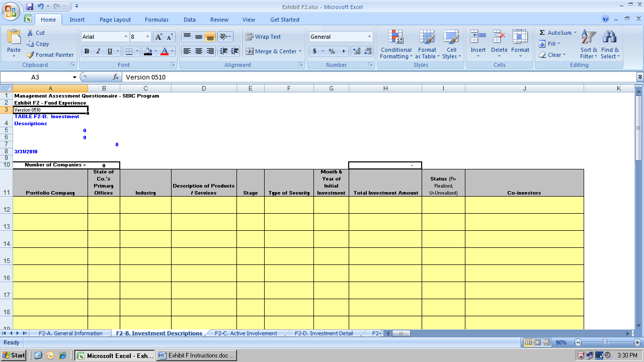Switch to the Page Layout ribbon tab
Screen dimensions: 644x362
[x=115, y=20]
